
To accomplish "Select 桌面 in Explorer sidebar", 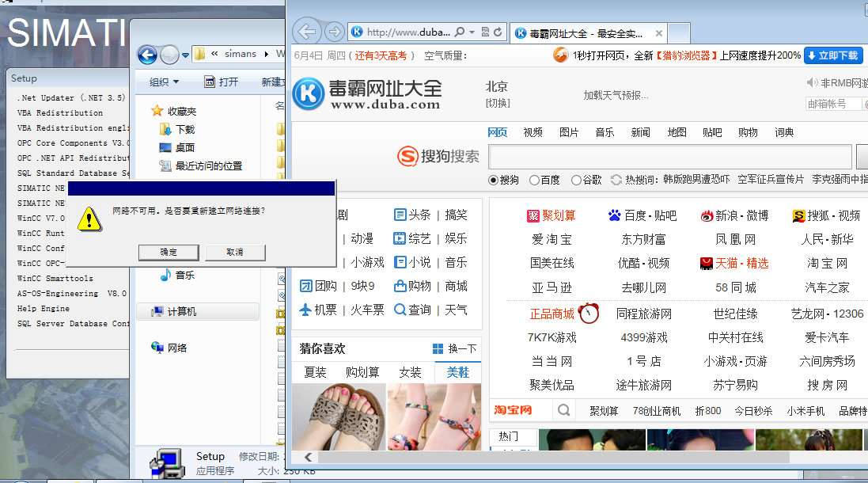I will (x=185, y=148).
